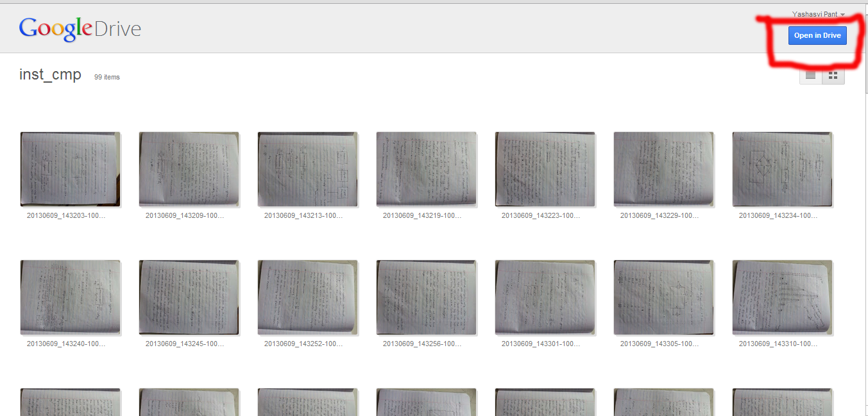Open thumbnail 20130609_143203-100

71,169
